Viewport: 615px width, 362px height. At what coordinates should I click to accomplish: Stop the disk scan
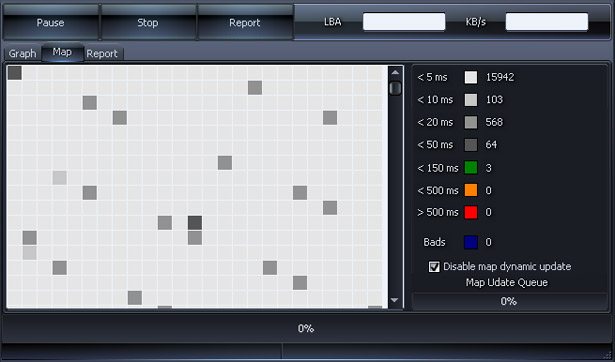click(148, 22)
